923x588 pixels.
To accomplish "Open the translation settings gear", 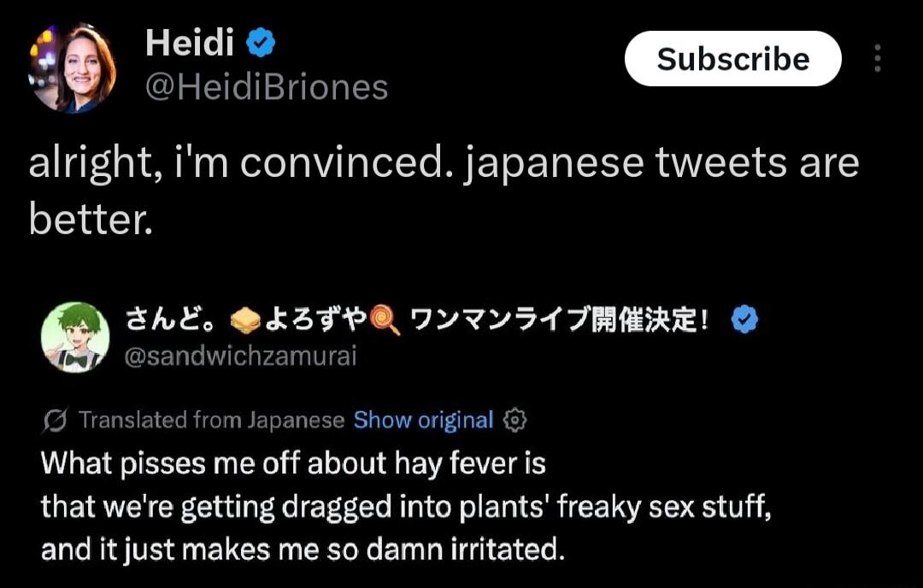I will coord(514,420).
